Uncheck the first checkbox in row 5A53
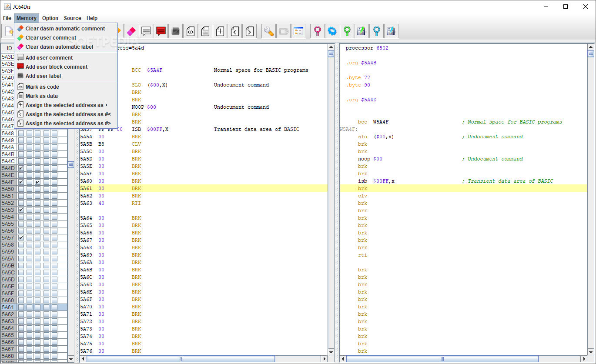Viewport: 596px width, 364px height. pyautogui.click(x=21, y=210)
